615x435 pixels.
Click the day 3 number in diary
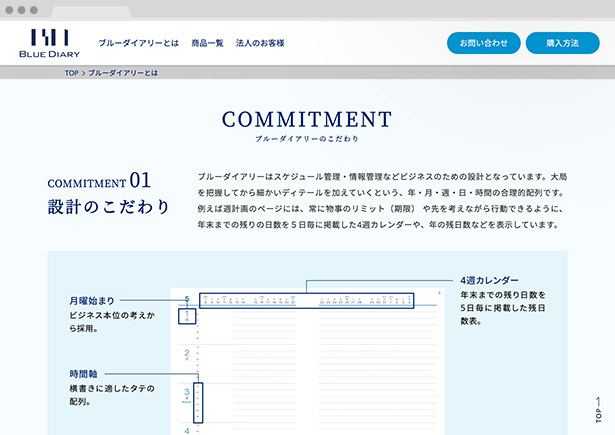[187, 392]
